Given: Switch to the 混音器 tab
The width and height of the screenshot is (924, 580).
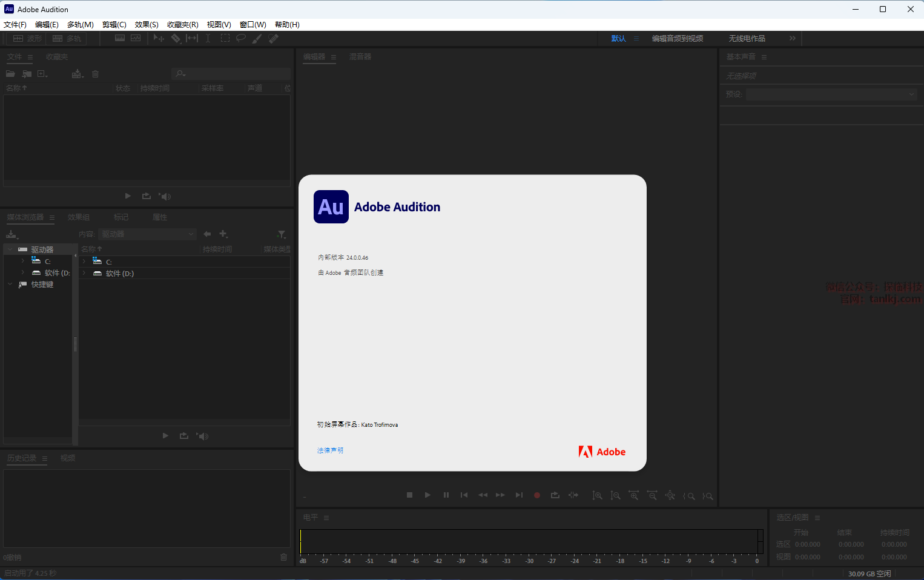Looking at the screenshot, I should (360, 57).
